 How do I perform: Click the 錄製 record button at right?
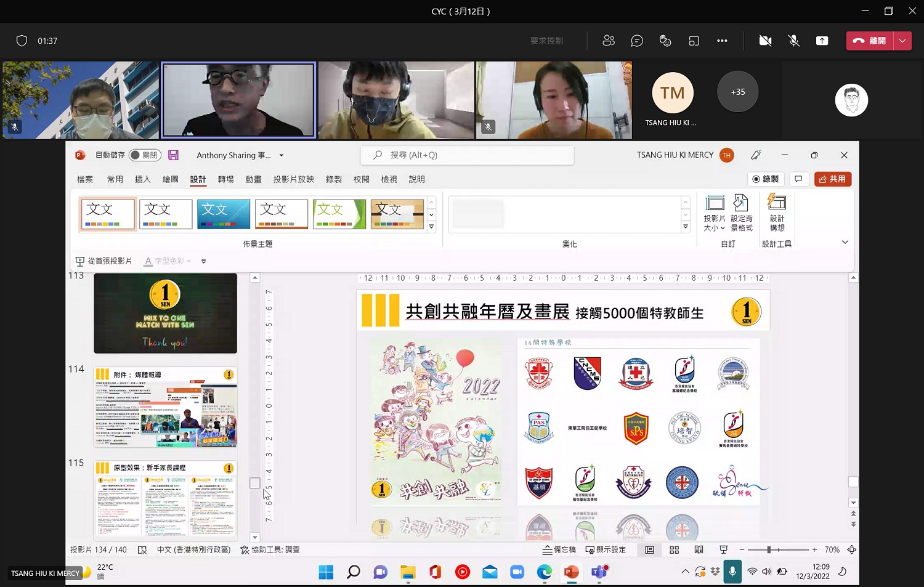765,179
